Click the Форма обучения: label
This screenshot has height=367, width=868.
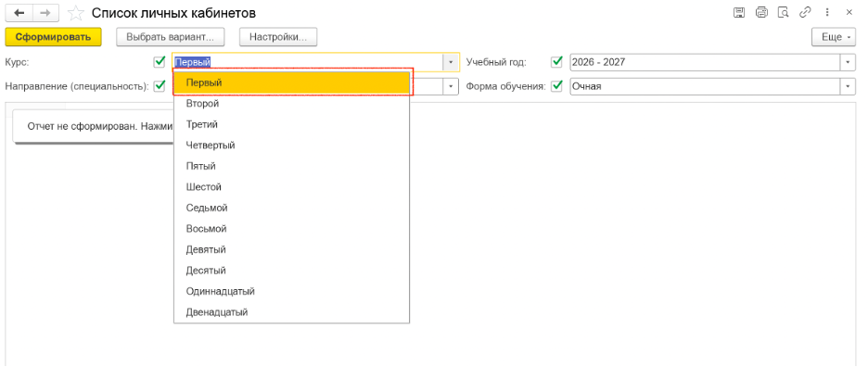[x=506, y=86]
